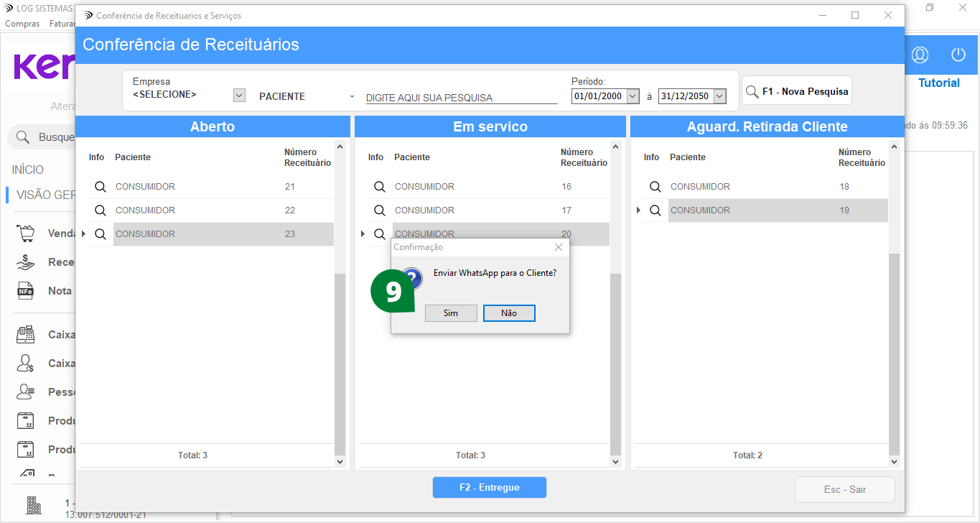Select receituário number 19 in Aguard. Retirada Cliente
The image size is (980, 523).
(844, 210)
